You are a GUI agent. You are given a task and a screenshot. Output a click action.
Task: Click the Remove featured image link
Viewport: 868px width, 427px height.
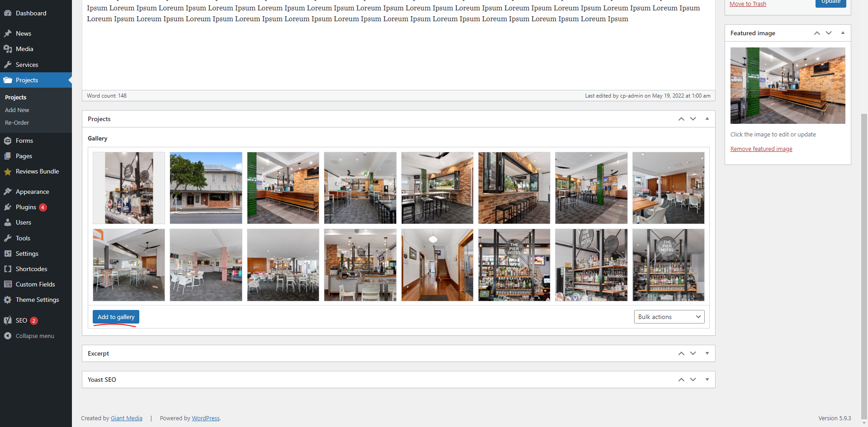pos(761,149)
